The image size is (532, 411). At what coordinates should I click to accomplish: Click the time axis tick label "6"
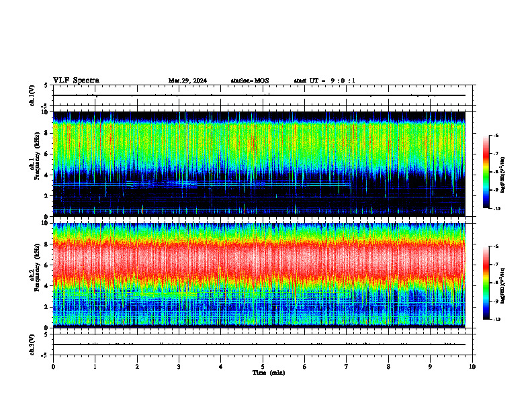(x=304, y=367)
